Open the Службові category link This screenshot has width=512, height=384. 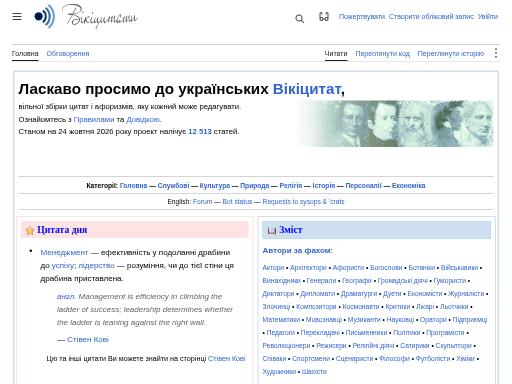click(x=173, y=186)
